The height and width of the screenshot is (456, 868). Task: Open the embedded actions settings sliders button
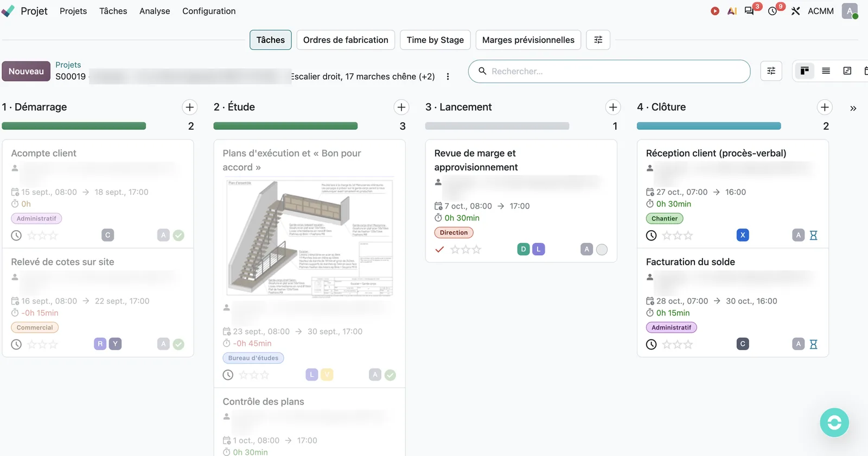coord(598,40)
